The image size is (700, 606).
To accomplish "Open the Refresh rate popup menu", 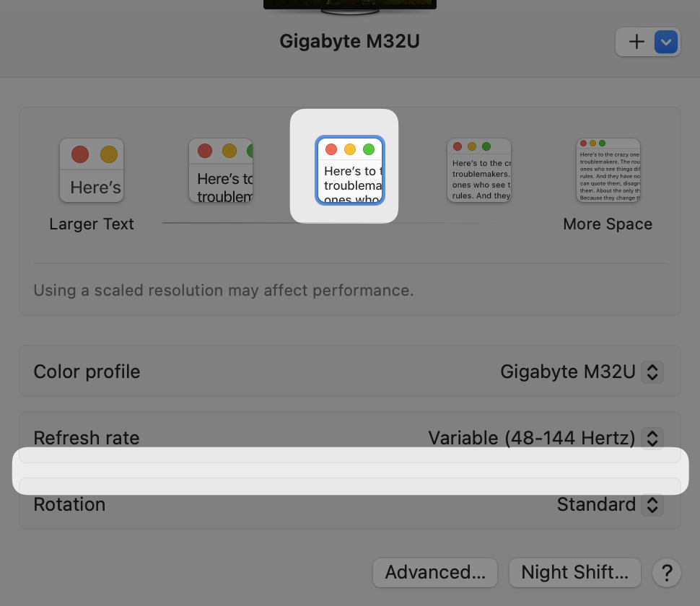I will click(x=546, y=438).
